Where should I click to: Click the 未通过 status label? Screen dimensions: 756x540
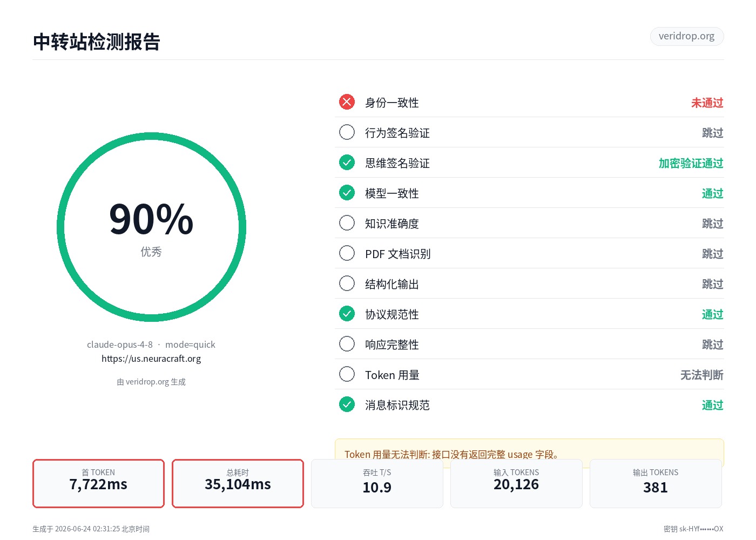click(x=707, y=103)
